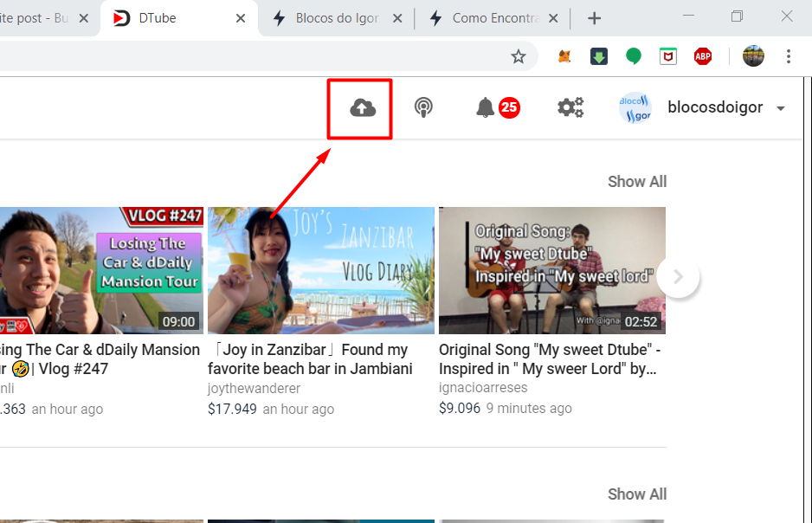The height and width of the screenshot is (523, 812).
Task: Click the green download arrow extension
Action: [x=599, y=56]
